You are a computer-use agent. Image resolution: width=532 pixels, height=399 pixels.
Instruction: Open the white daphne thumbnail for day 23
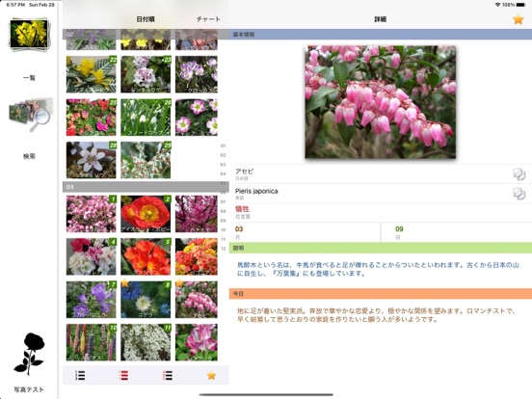click(146, 74)
